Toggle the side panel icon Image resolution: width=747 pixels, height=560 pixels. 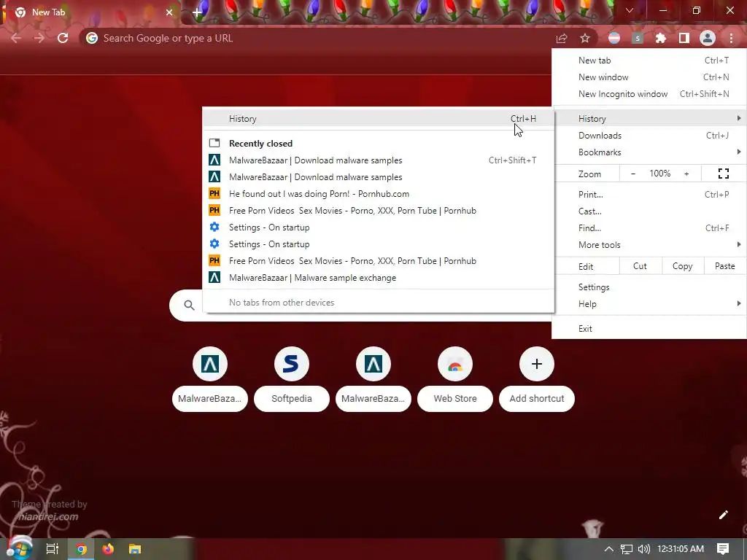(x=684, y=38)
